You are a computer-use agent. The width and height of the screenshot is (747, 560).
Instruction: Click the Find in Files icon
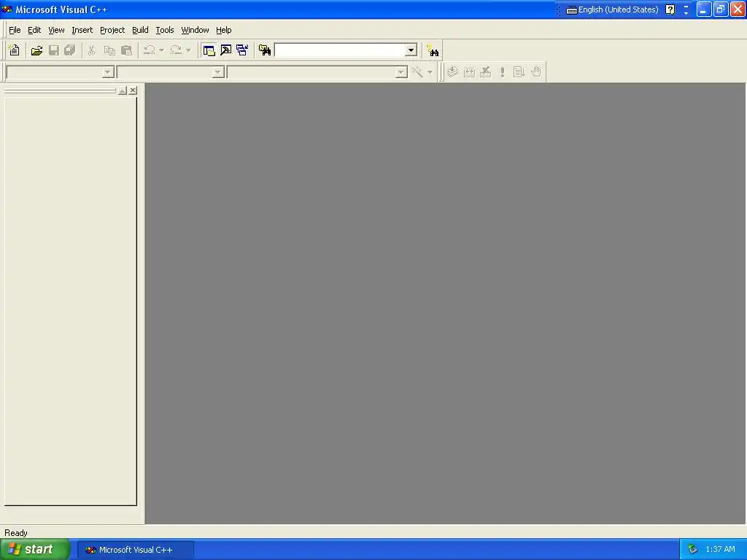click(x=265, y=50)
